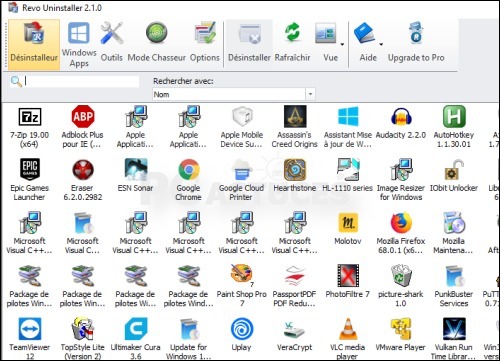Open the Windows Apps section
The height and width of the screenshot is (361, 500).
(79, 44)
